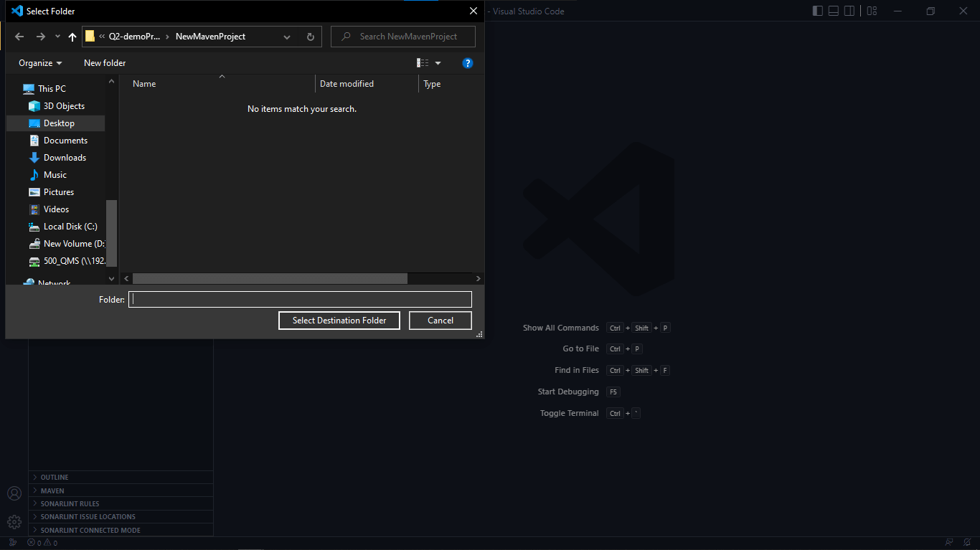Open the Accounts icon in activity bar
Screen dimensions: 980x550
tap(14, 493)
